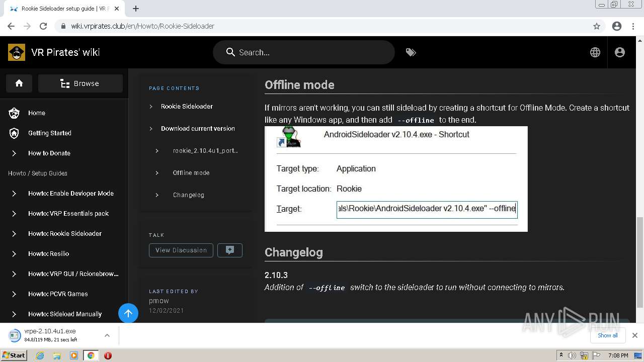Open Howto: VRP GUI / Rclonebrowser page

coord(73,274)
